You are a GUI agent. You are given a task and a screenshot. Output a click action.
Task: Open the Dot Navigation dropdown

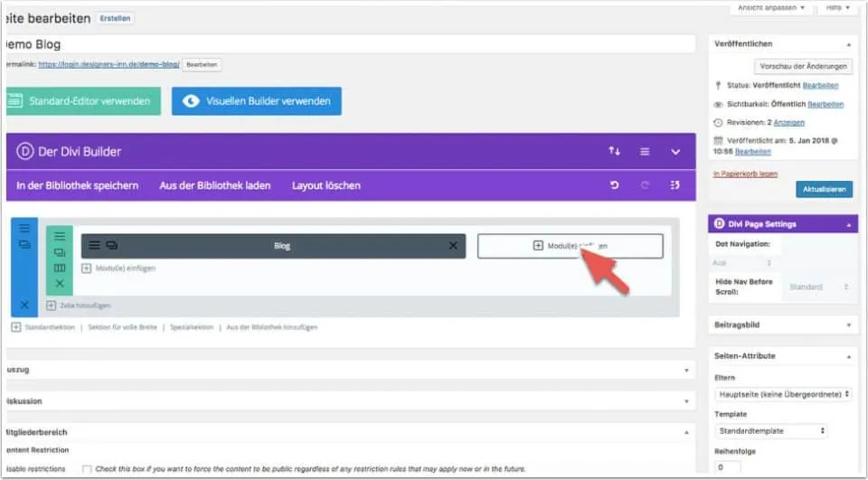tap(741, 262)
